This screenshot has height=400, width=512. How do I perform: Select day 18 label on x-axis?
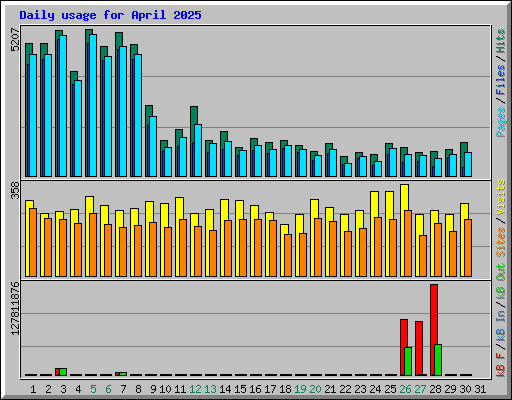pos(285,389)
